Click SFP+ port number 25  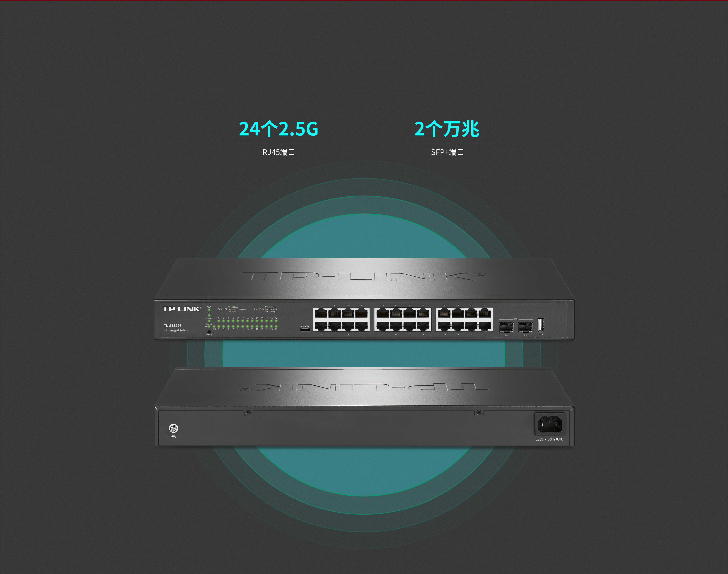pos(506,327)
